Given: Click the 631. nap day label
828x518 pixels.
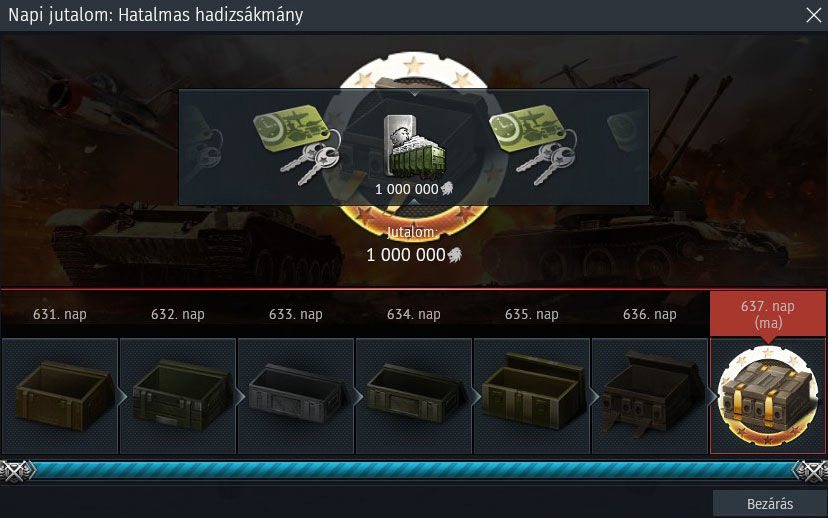Looking at the screenshot, I should point(60,314).
